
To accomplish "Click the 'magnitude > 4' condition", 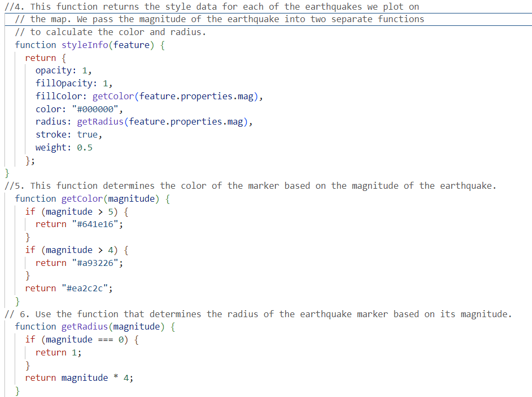I will point(79,250).
